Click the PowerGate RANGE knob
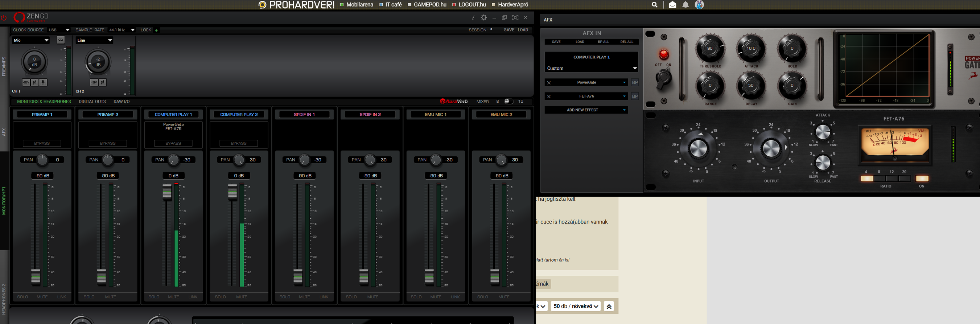980x324 pixels. [710, 86]
